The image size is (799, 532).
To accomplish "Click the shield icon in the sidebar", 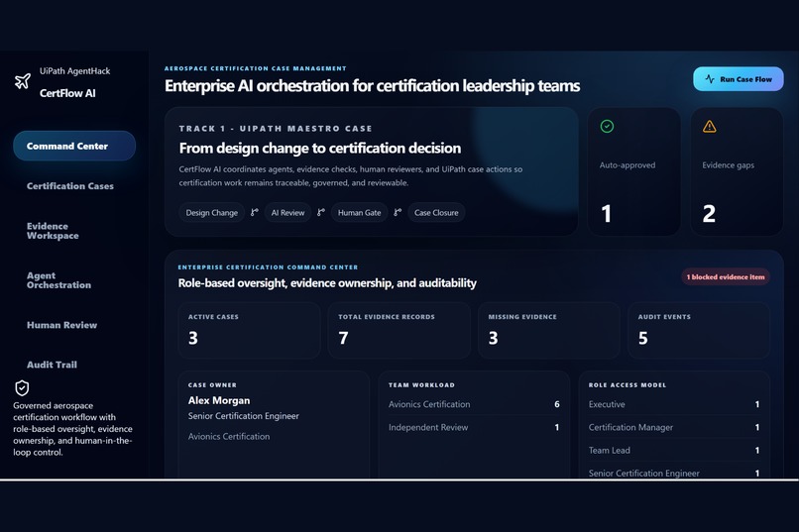I will (22, 388).
